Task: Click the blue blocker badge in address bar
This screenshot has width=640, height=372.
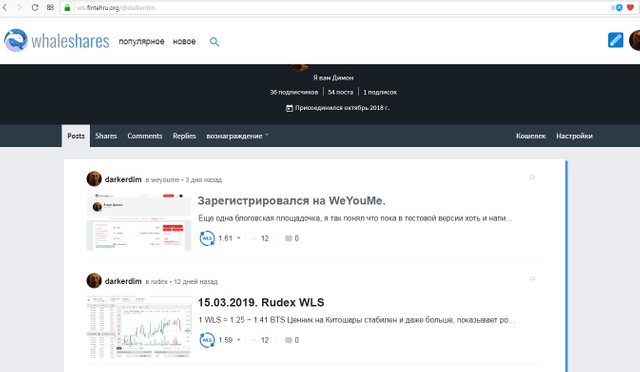Action: 618,8
